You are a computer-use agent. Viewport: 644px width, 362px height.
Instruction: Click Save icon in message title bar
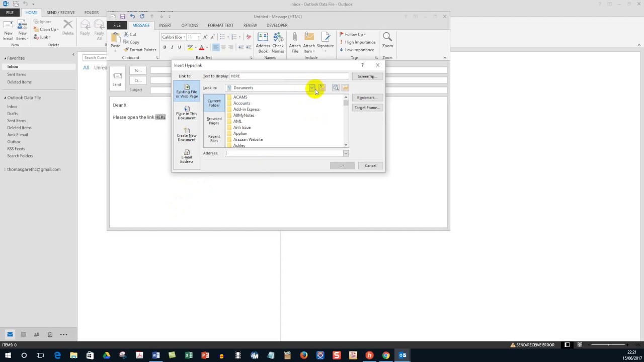pyautogui.click(x=122, y=17)
